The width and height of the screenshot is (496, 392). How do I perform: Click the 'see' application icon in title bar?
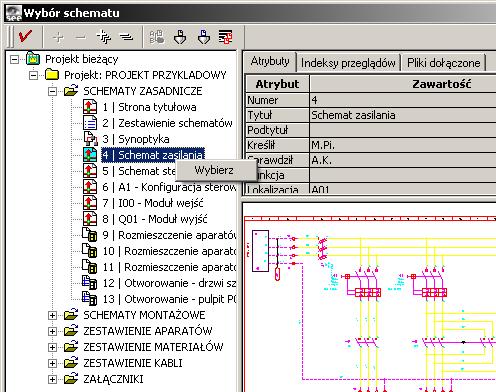(14, 13)
